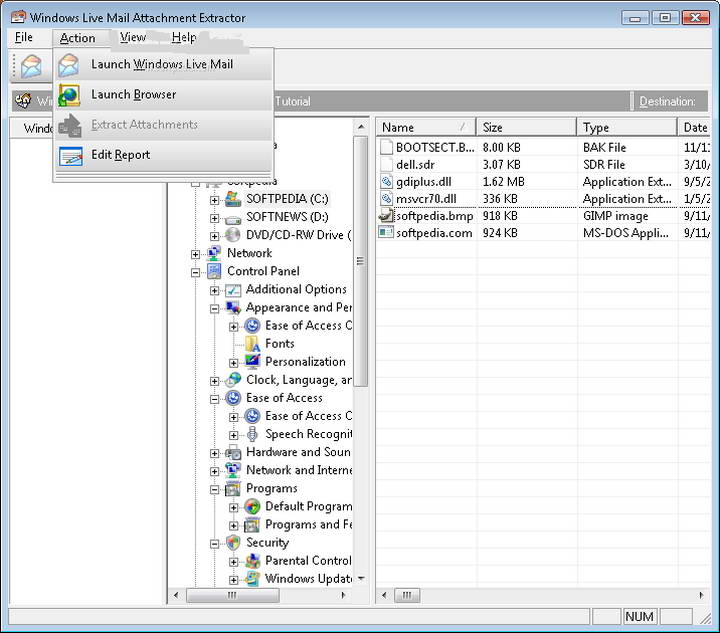This screenshot has height=633, width=720.
Task: Expand the Speech Recognition node
Action: (234, 436)
